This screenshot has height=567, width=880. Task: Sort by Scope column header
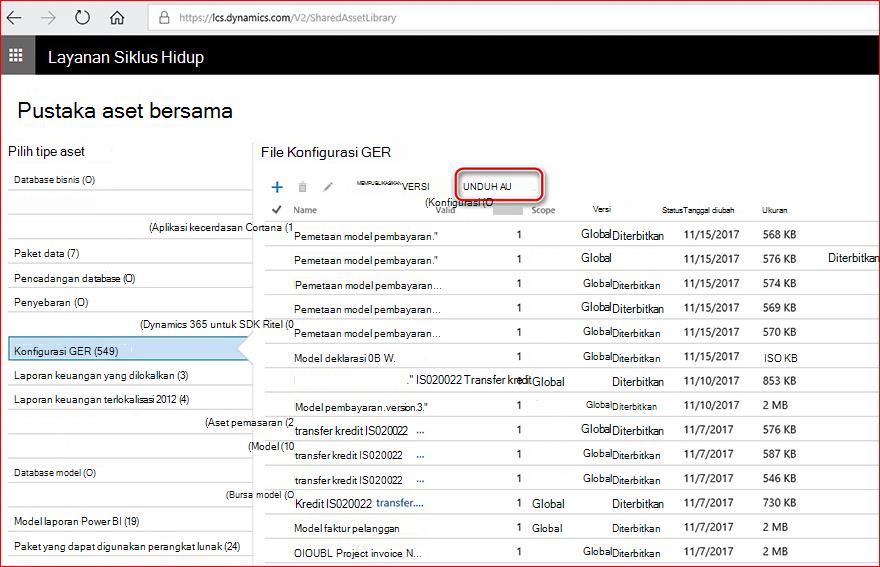pos(543,210)
